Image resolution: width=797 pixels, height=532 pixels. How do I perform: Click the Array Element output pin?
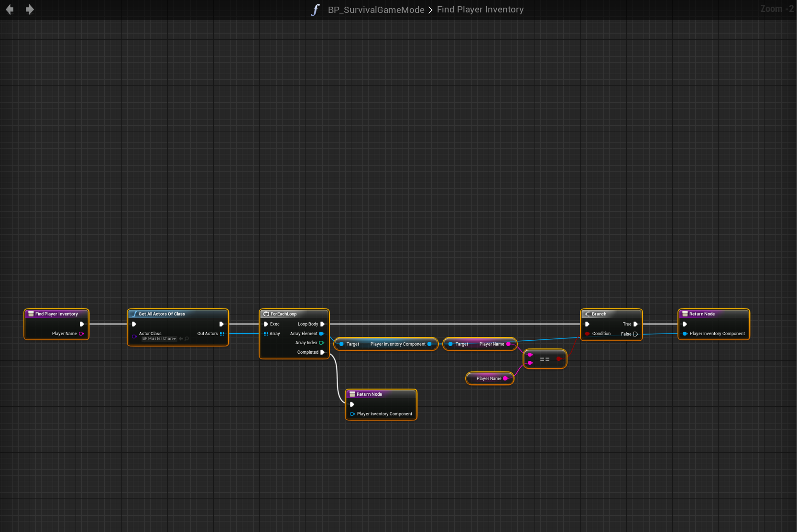click(321, 334)
